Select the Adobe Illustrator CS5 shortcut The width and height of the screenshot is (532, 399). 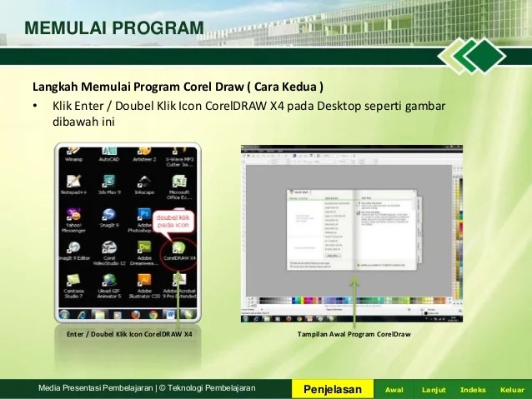144,287
